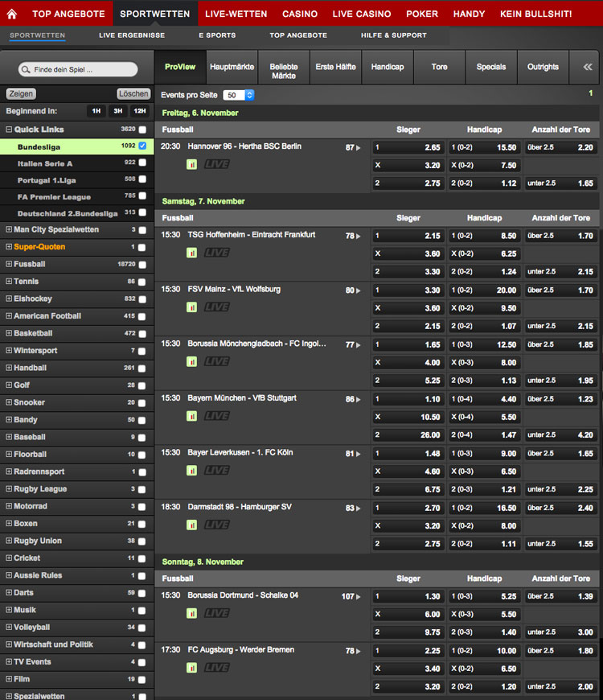
Task: Expand 87 more markets for Hannover 96
Action: [x=353, y=148]
